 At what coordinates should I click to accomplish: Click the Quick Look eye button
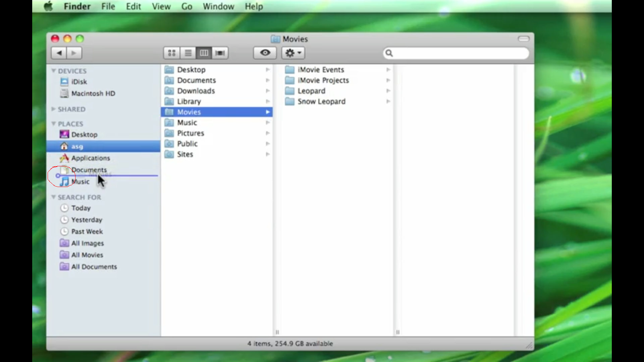coord(265,53)
